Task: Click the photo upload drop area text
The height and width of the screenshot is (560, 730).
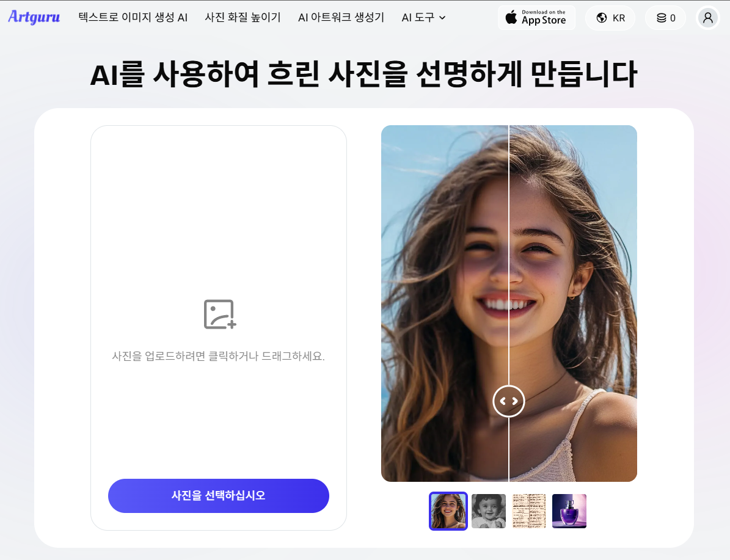Action: 218,356
